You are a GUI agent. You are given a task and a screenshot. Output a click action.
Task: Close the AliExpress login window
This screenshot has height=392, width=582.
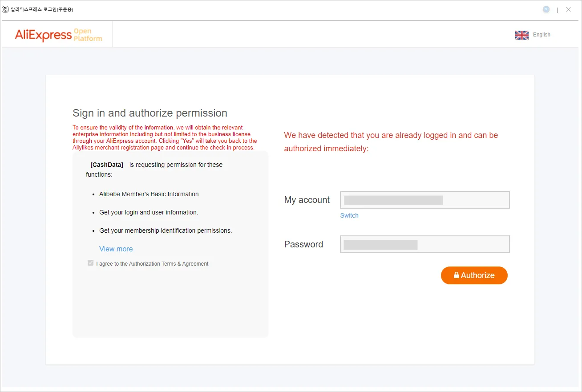coord(568,9)
